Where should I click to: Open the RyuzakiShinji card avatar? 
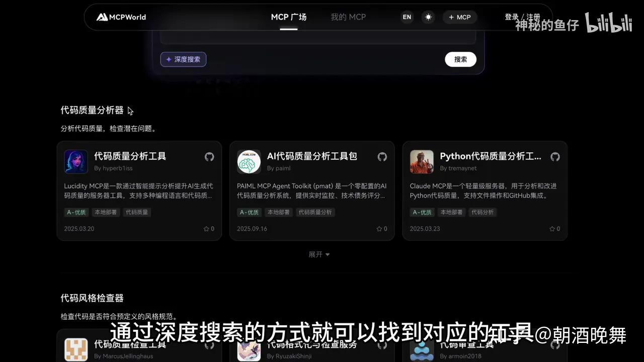[x=249, y=349]
